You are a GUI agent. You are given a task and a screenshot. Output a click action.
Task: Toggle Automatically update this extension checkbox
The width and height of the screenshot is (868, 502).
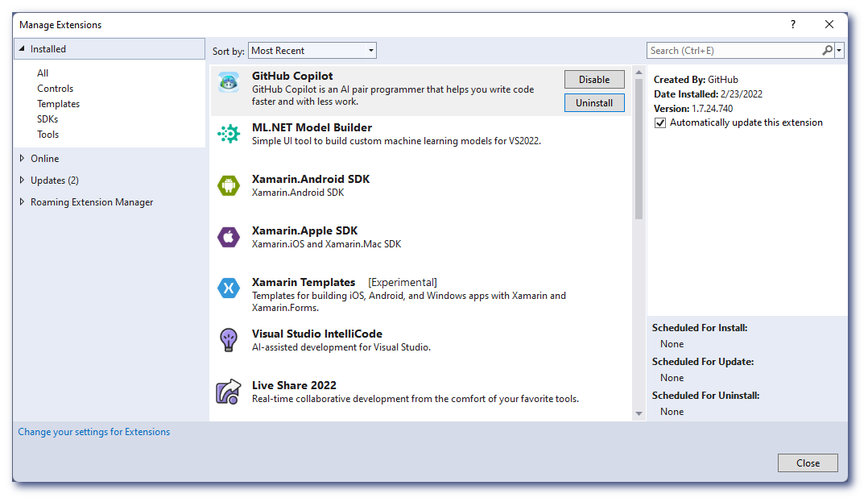point(660,123)
